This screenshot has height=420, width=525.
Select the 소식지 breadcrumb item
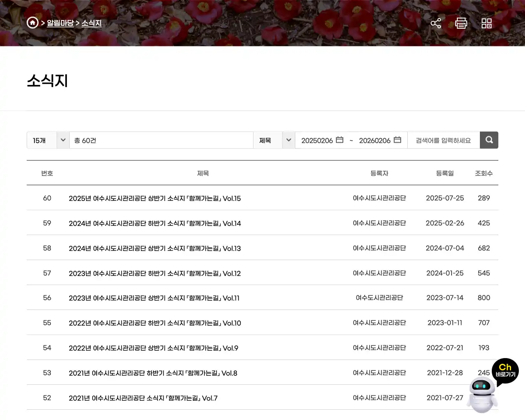(x=92, y=23)
